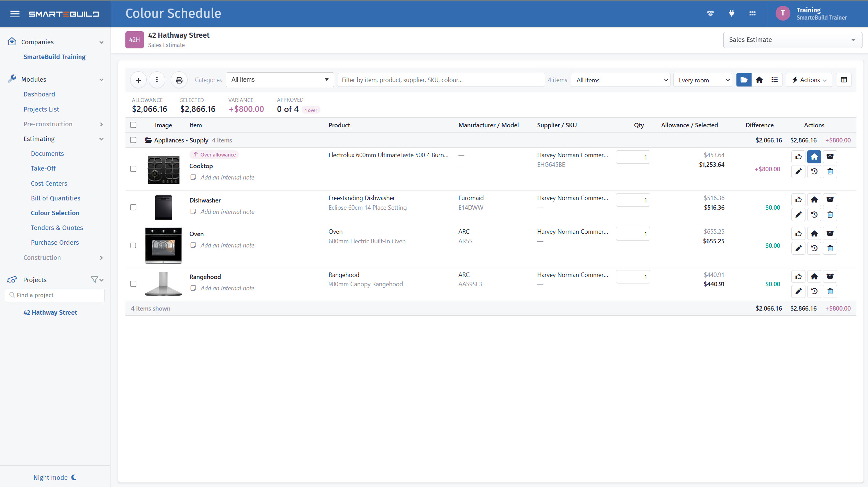
Task: Click SmarteBuild Training company link
Action: pyautogui.click(x=54, y=57)
